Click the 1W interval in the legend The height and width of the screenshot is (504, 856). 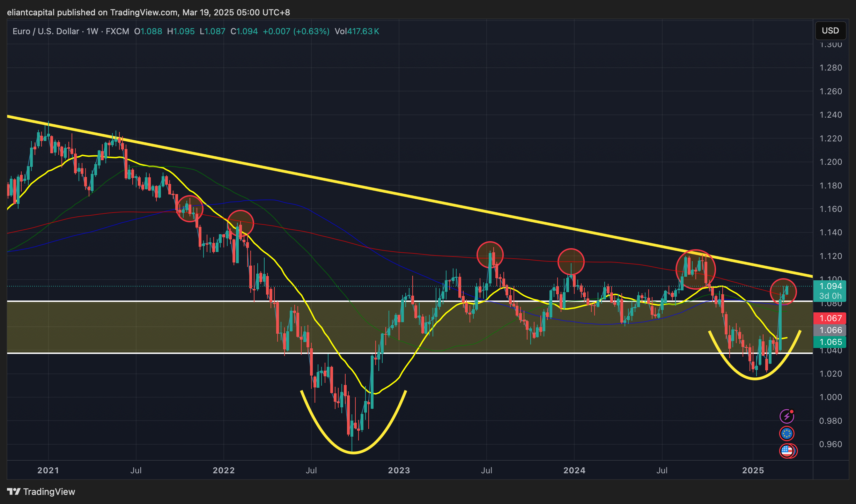tap(92, 31)
